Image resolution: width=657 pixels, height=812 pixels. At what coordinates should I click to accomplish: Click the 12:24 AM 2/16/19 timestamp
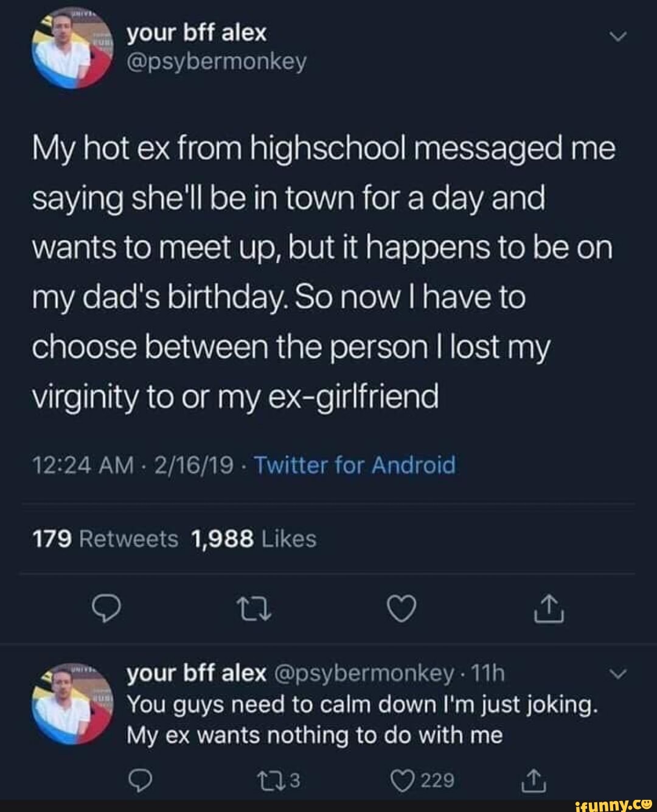(133, 466)
